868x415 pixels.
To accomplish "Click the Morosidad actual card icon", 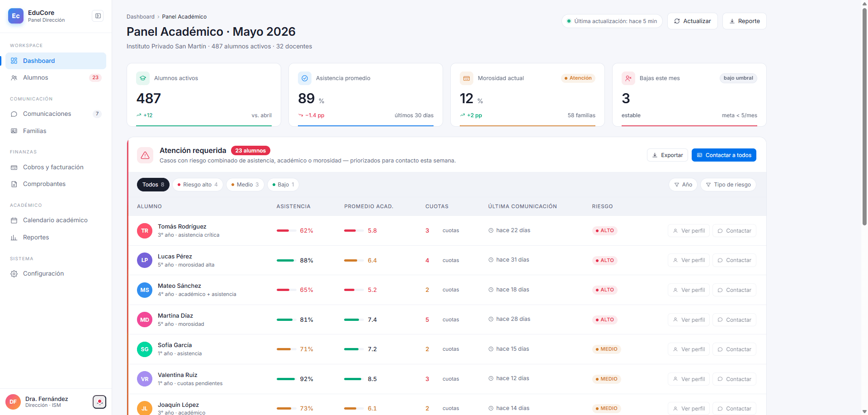I will coord(467,78).
